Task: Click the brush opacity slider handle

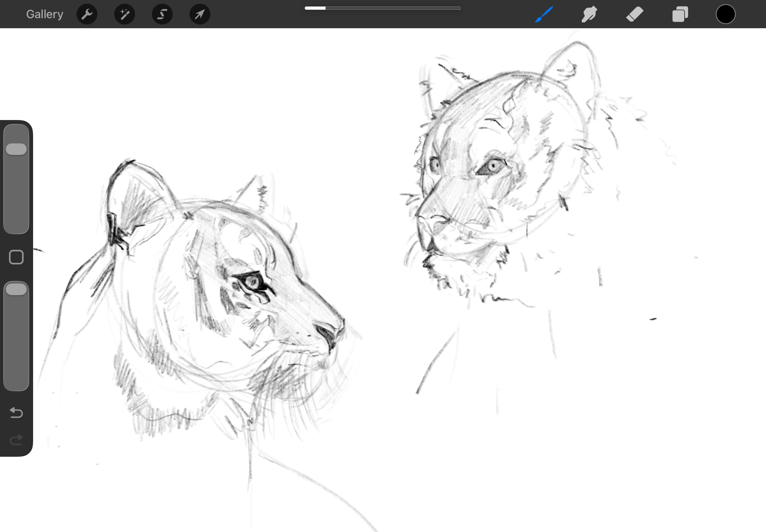Action: 16,289
